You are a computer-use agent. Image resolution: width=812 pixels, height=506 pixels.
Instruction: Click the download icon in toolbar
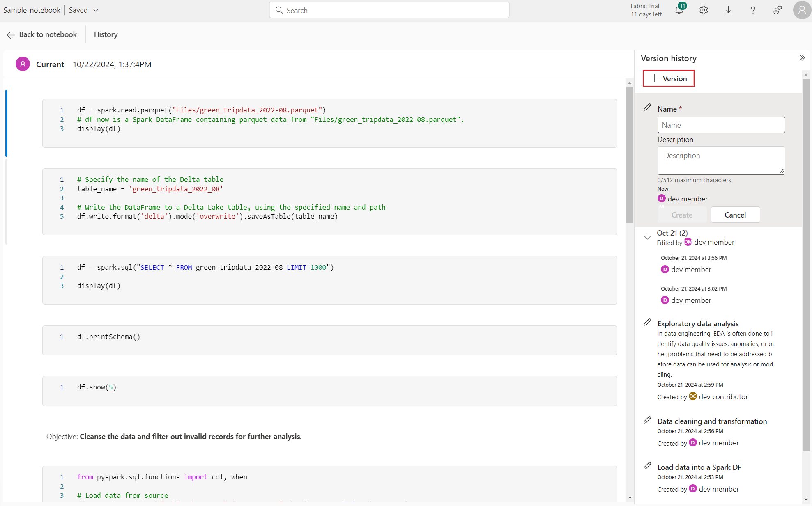click(x=729, y=10)
